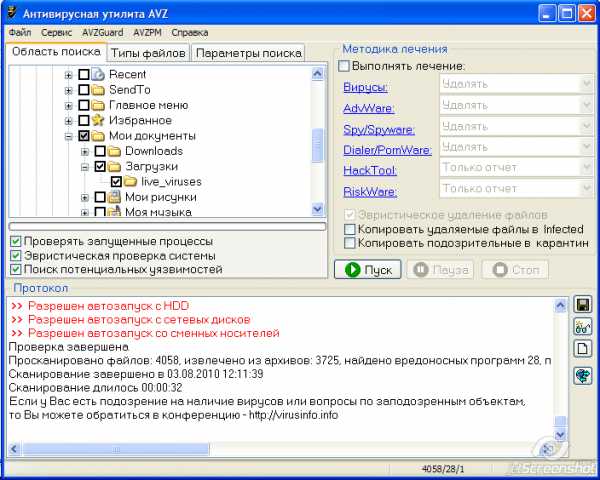Select the Проверка завершена protocol line

click(x=69, y=347)
